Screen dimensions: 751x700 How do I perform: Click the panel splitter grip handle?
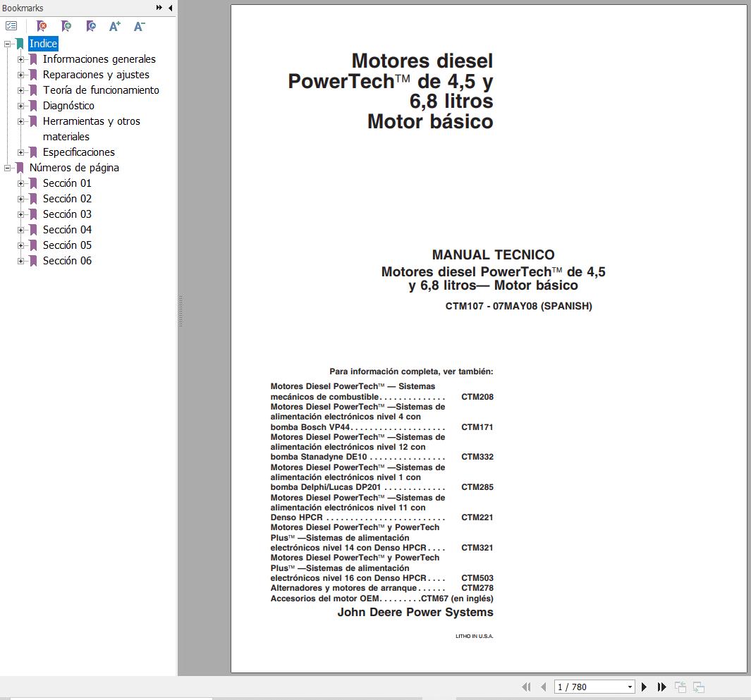tap(181, 311)
